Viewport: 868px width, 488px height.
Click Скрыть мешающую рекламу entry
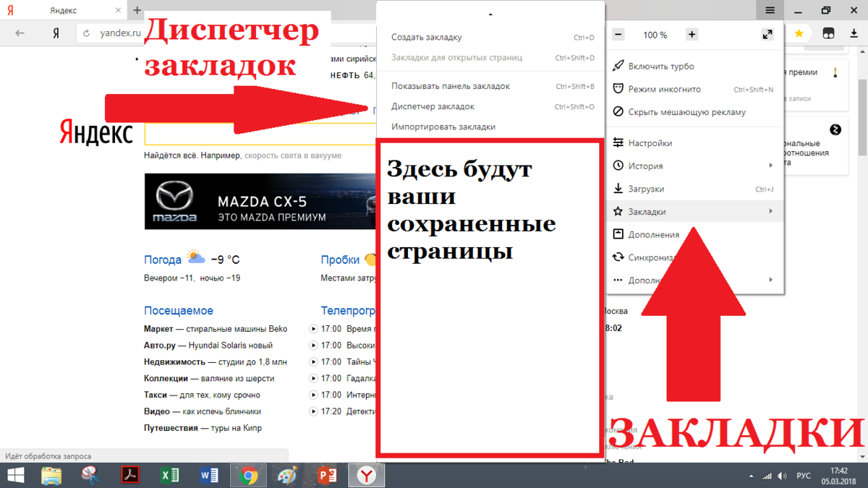tap(694, 112)
